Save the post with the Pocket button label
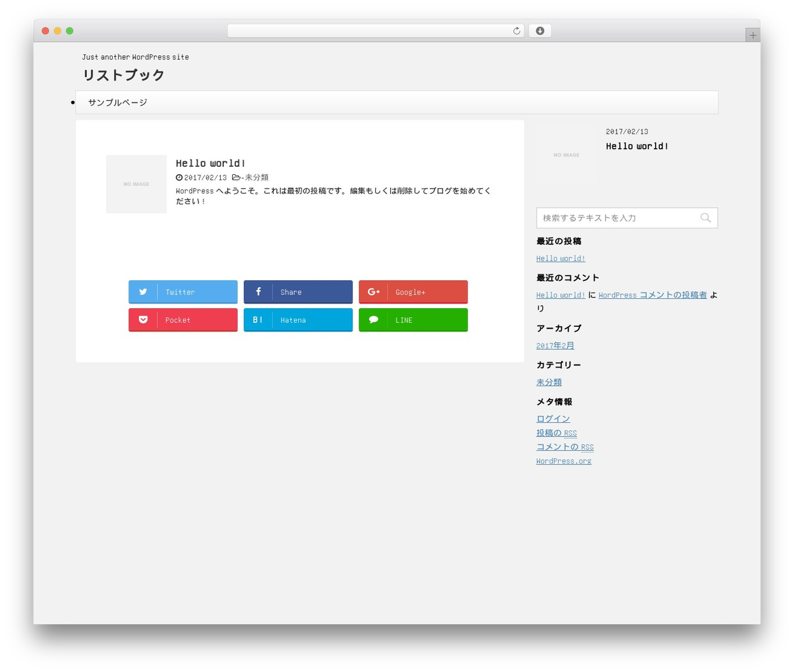This screenshot has height=672, width=794. 178,320
